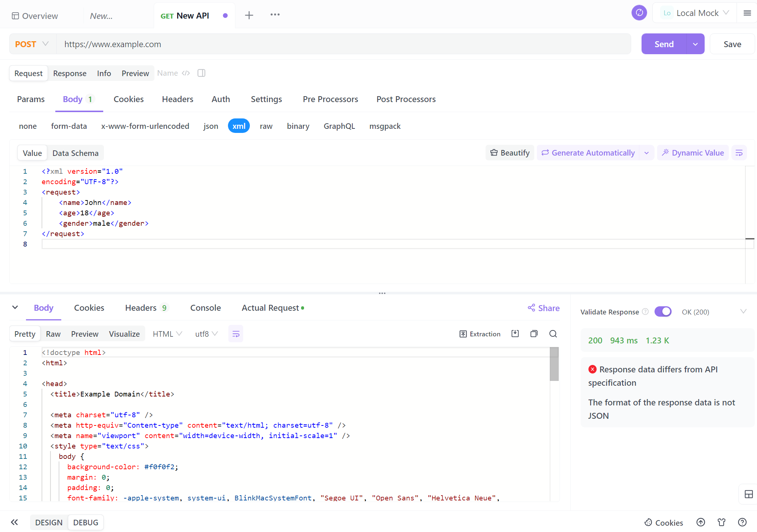Collapse the response panel chevron
Viewport: 757px width, 532px height.
(15, 307)
